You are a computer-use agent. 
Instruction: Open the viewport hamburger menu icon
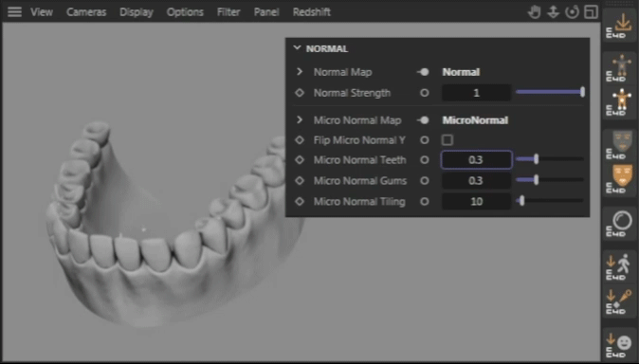pyautogui.click(x=14, y=11)
